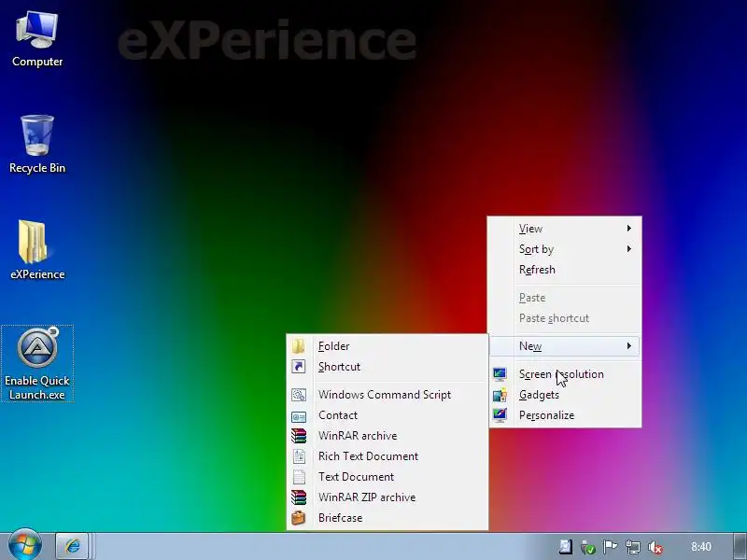Create a new Windows Command Script
Screen dimensions: 747x560
388,395
